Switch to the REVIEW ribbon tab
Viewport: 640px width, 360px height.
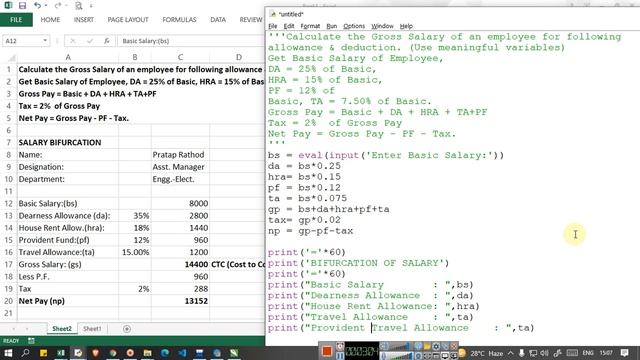tap(251, 20)
